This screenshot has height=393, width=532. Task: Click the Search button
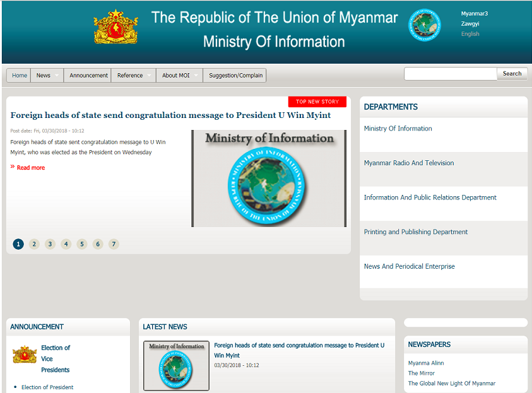click(512, 74)
